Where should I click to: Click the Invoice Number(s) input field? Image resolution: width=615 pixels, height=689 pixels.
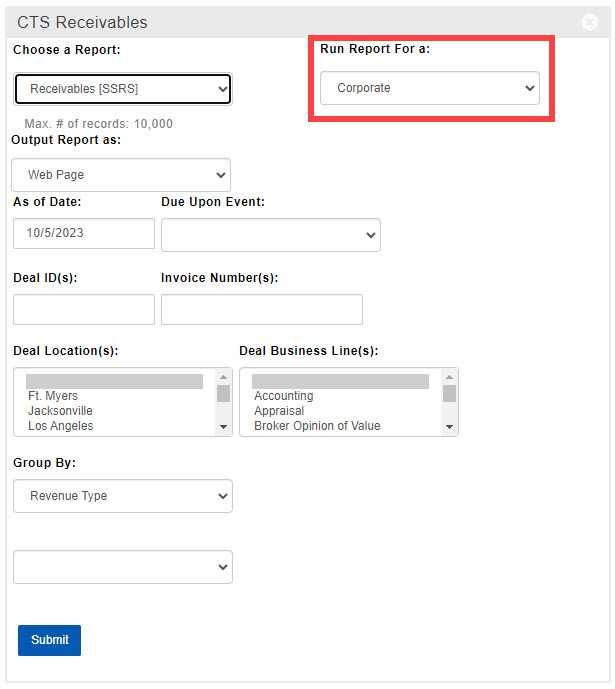[261, 309]
